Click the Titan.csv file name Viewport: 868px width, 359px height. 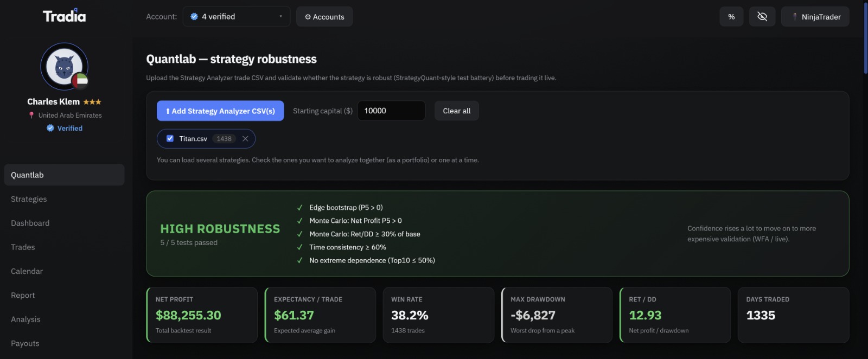coord(193,138)
